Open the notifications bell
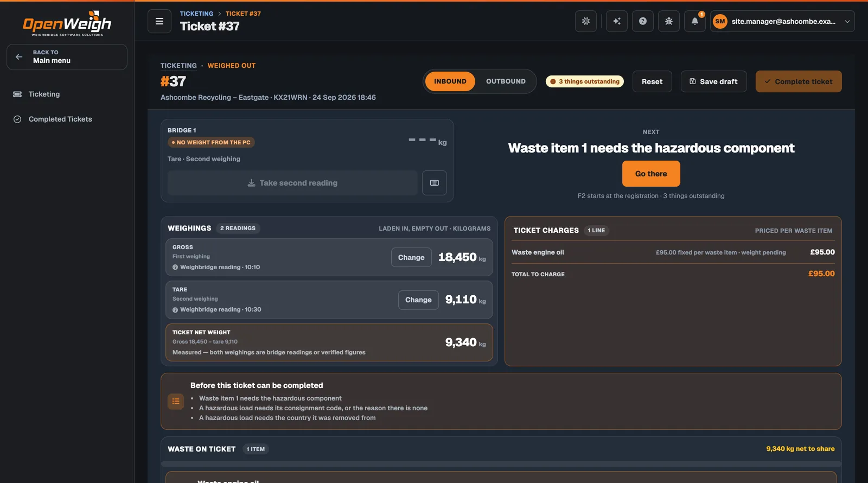Screen dimensions: 868x483 [695, 21]
